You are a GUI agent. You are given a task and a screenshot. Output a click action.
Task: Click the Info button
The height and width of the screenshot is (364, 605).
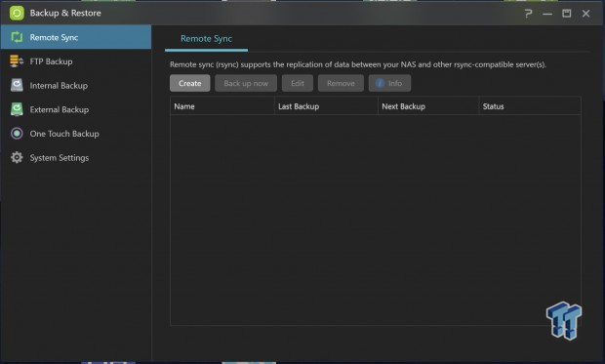(x=389, y=83)
